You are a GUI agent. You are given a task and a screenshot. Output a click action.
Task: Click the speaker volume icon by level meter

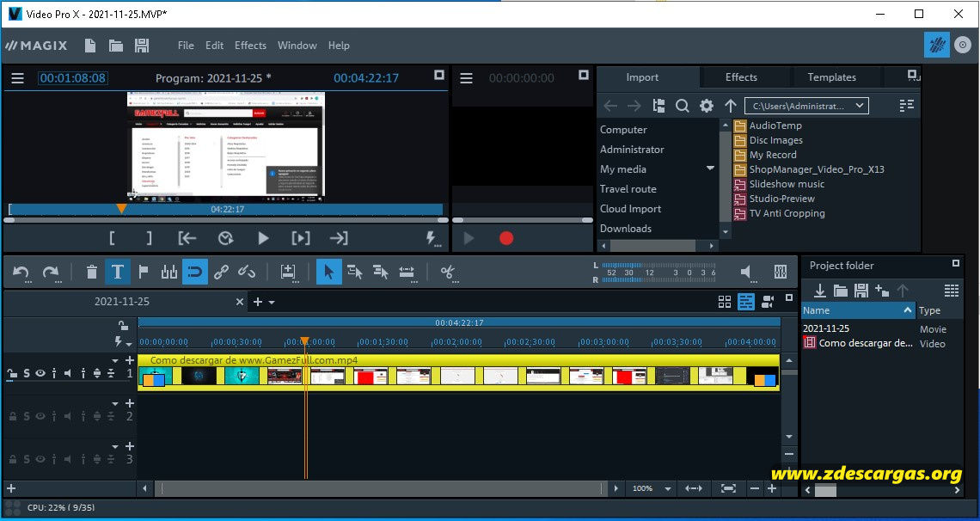click(x=746, y=272)
